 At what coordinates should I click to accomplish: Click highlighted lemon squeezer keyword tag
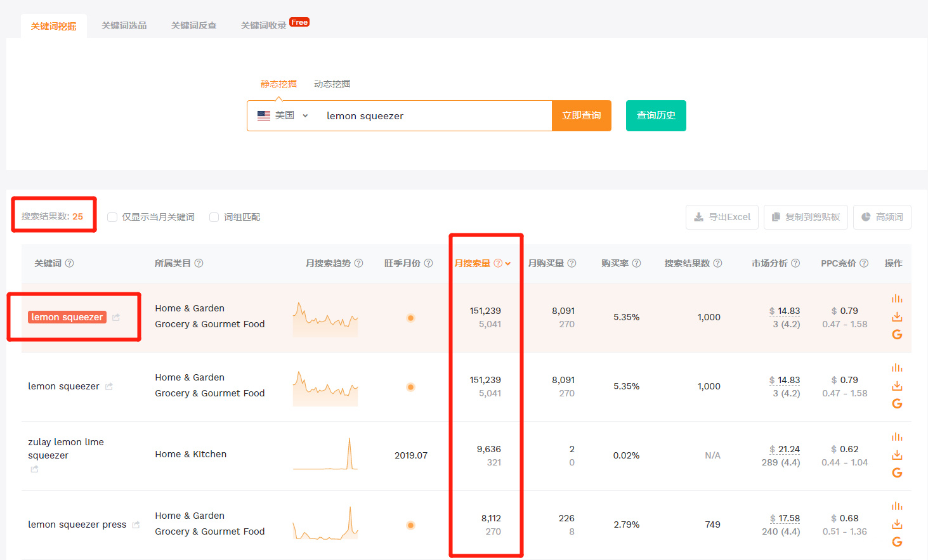pyautogui.click(x=67, y=317)
